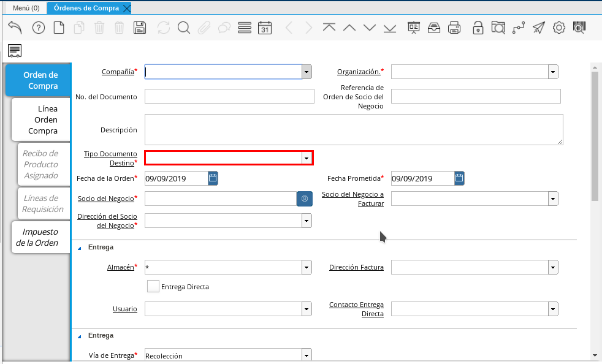This screenshot has width=602, height=364.
Task: Click the undo back arrow icon
Action: [x=15, y=28]
